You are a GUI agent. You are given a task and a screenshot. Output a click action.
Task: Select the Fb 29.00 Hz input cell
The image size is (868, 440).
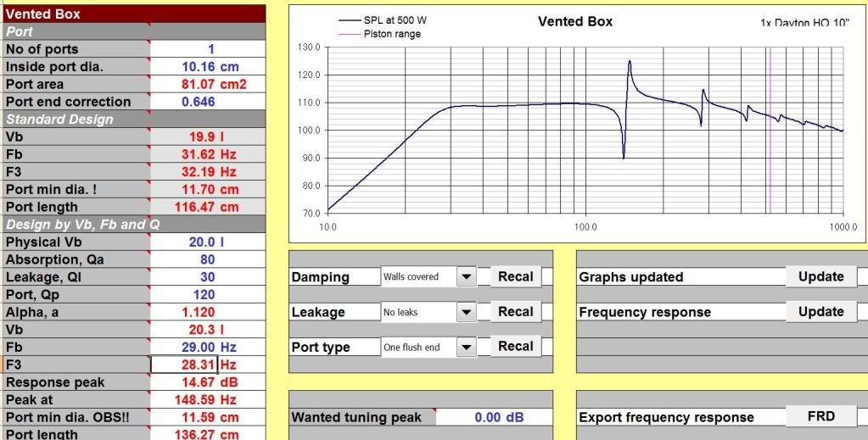[208, 347]
